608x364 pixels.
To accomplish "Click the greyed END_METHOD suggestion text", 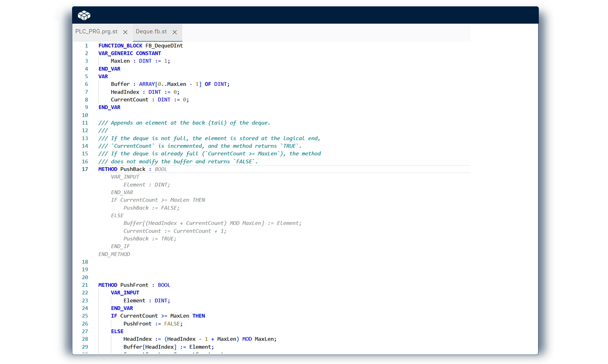I will pos(114,254).
